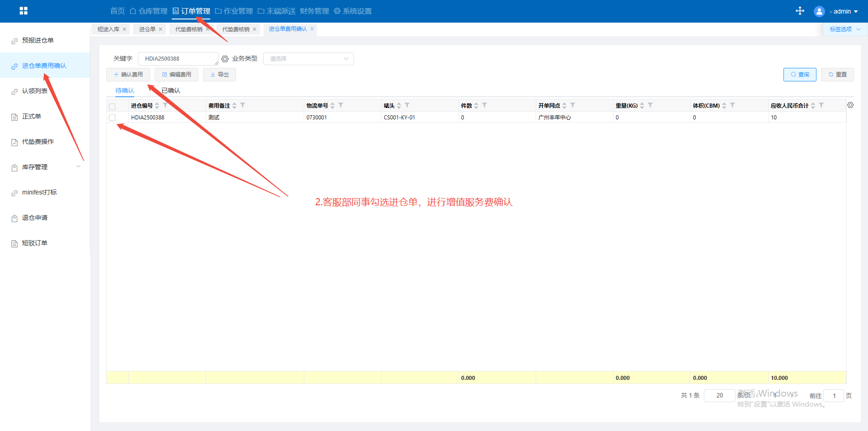Click filter icon on 物流单号 column
Image resolution: width=868 pixels, height=431 pixels.
pyautogui.click(x=341, y=105)
